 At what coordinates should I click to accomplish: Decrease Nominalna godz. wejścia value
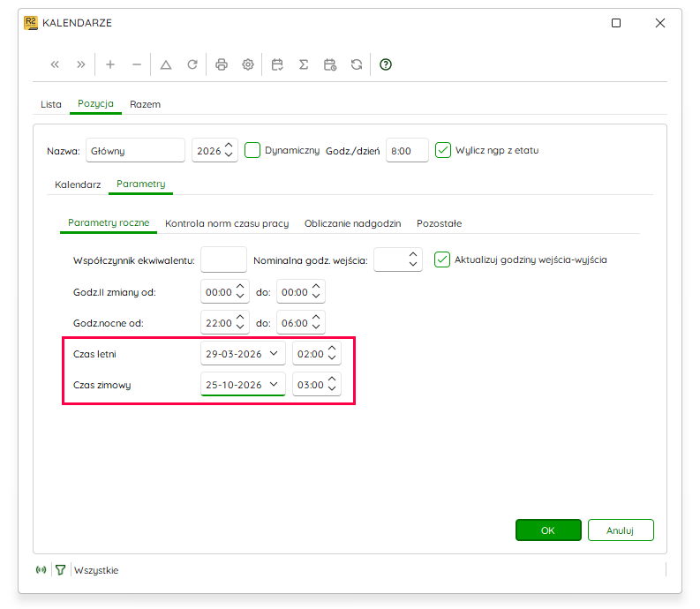413,264
